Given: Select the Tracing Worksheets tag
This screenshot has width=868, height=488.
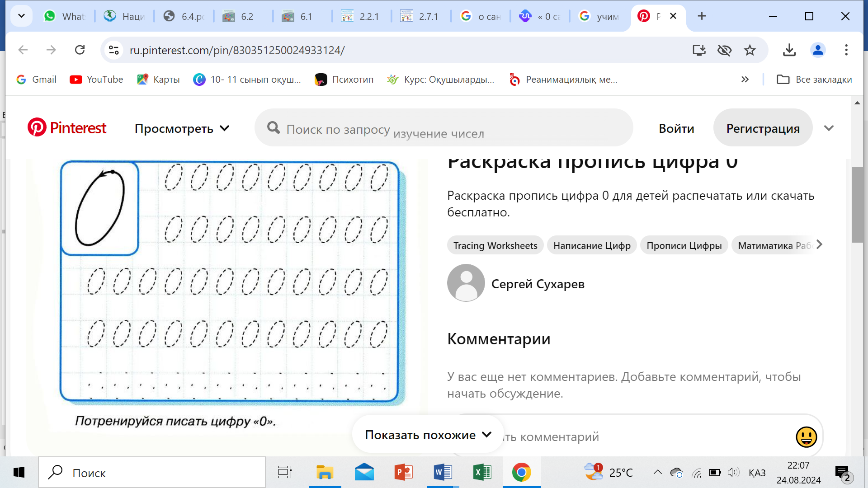Looking at the screenshot, I should [x=495, y=245].
